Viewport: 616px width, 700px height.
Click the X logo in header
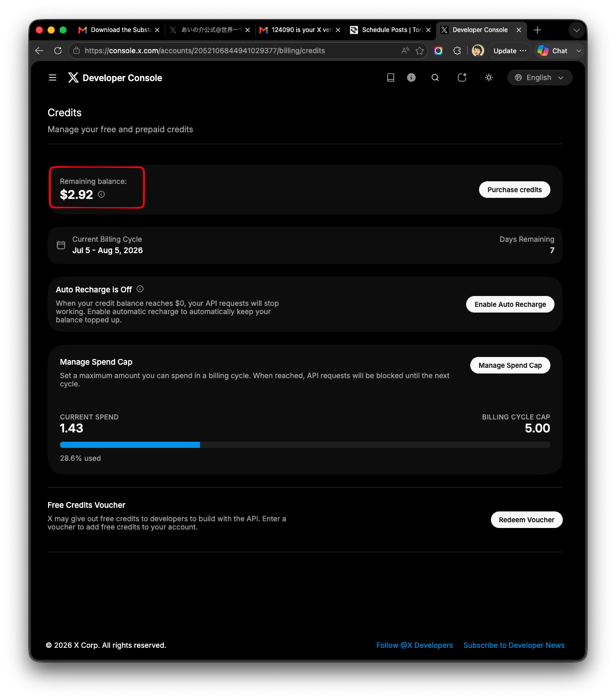(x=73, y=77)
